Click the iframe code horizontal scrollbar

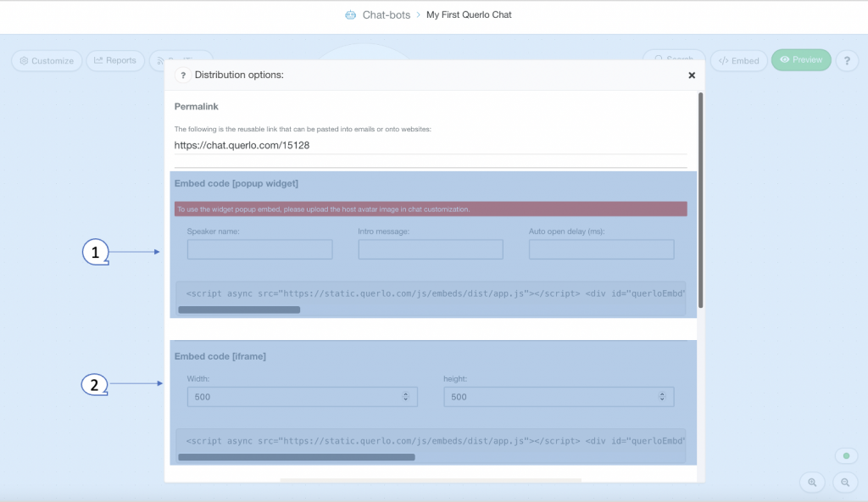tap(297, 457)
